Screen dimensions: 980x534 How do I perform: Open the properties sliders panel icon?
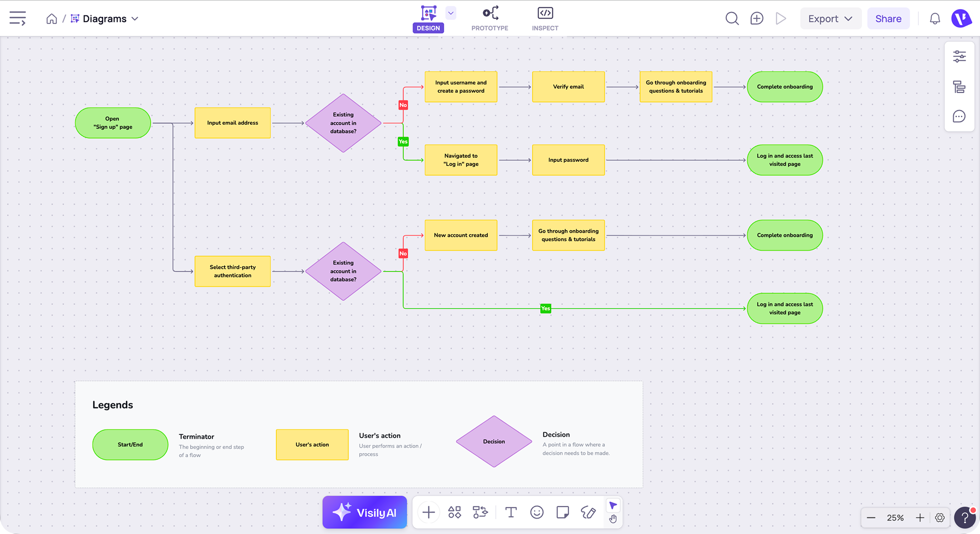pos(959,57)
